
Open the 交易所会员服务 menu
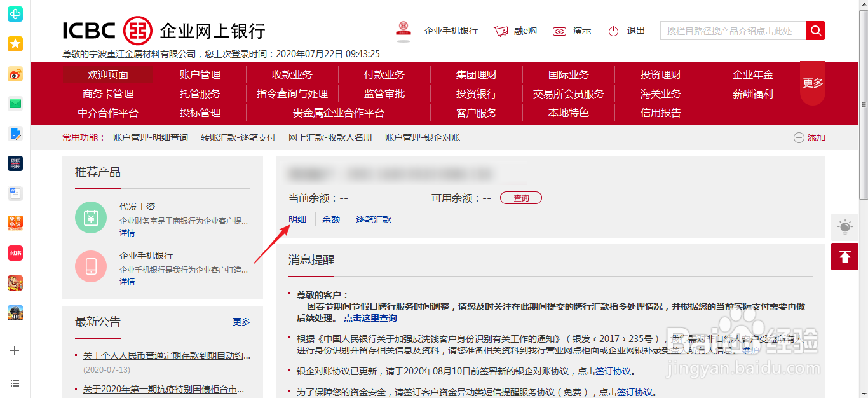click(569, 93)
